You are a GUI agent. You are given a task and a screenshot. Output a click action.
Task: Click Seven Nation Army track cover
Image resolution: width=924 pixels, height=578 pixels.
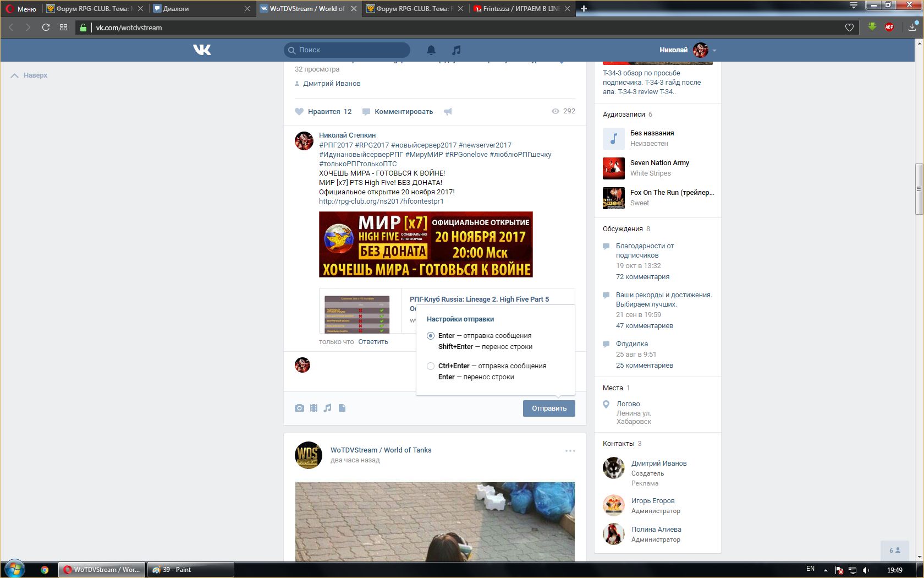[614, 168]
